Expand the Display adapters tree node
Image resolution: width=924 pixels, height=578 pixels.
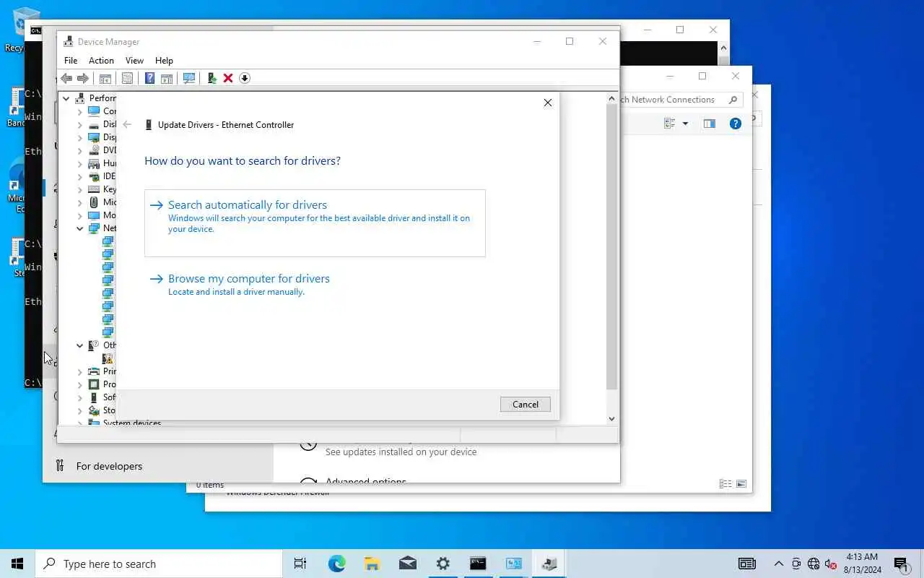coord(80,137)
